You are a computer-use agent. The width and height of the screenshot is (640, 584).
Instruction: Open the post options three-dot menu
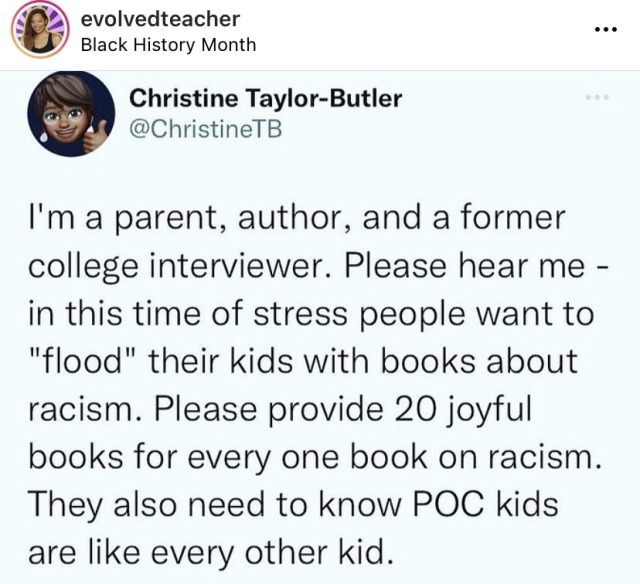coord(606,30)
